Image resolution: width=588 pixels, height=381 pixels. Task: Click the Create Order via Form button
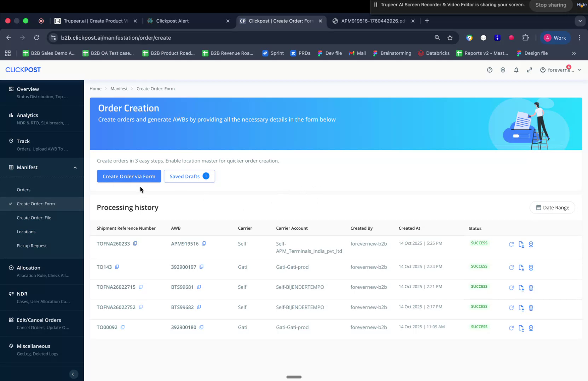(129, 176)
